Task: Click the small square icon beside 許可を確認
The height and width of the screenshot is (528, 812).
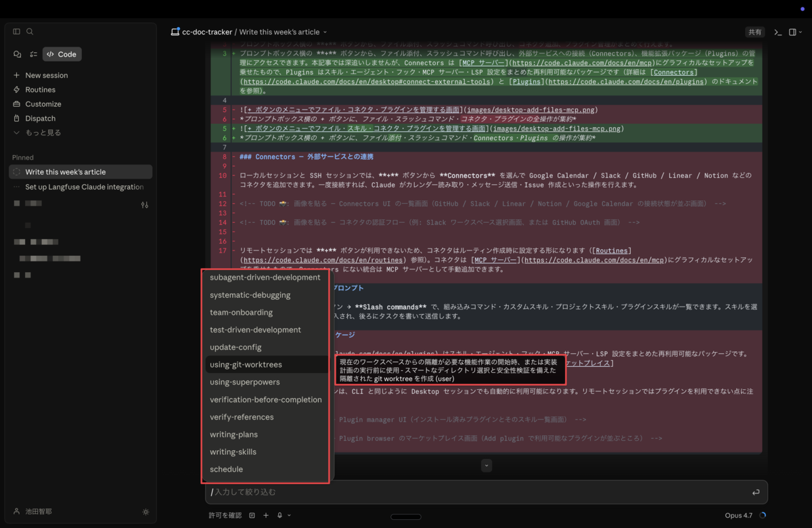Action: coord(252,515)
